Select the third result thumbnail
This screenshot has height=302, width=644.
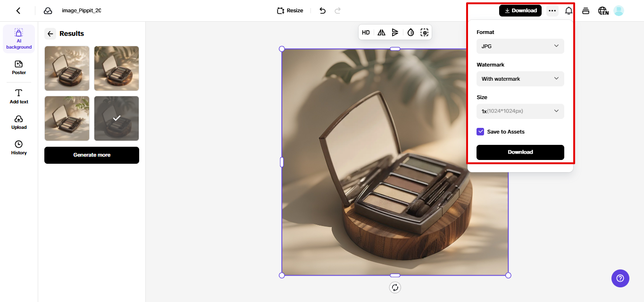click(x=67, y=118)
